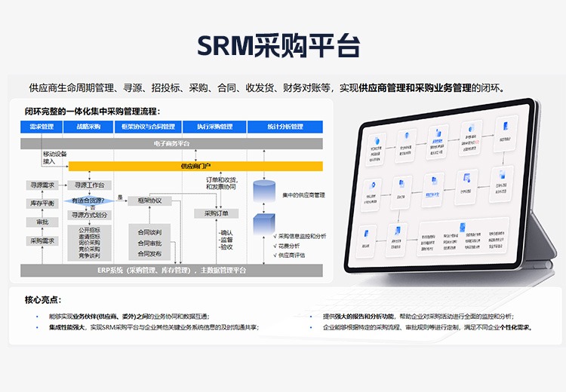The width and height of the screenshot is (566, 392).
Task: Click the bold 供应商管理和采购业务管理 subtitle text
Action: 415,87
